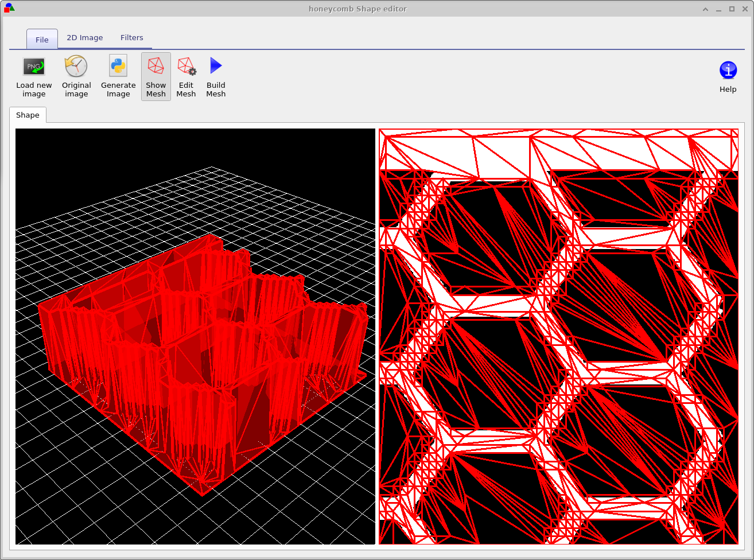This screenshot has height=560, width=754.
Task: Click the 2D honeycomb mesh image
Action: pyautogui.click(x=558, y=336)
